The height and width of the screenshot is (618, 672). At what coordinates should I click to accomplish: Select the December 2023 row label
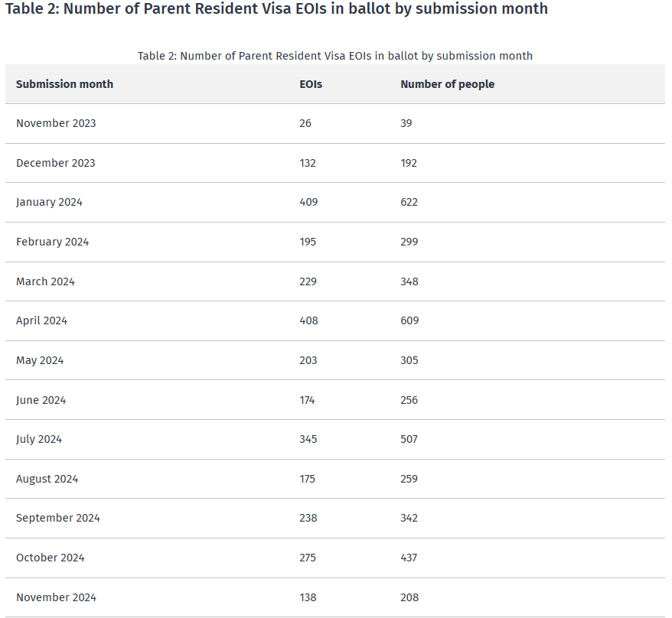(x=55, y=163)
